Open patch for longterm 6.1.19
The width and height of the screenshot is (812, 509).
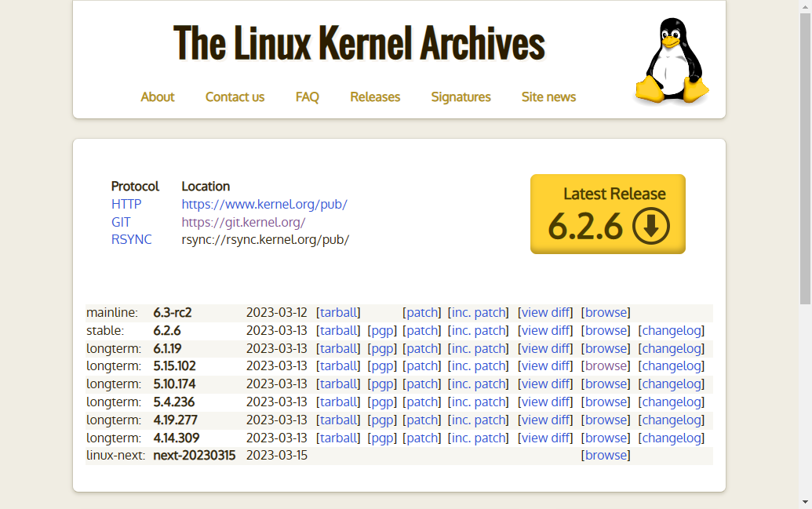tap(421, 348)
